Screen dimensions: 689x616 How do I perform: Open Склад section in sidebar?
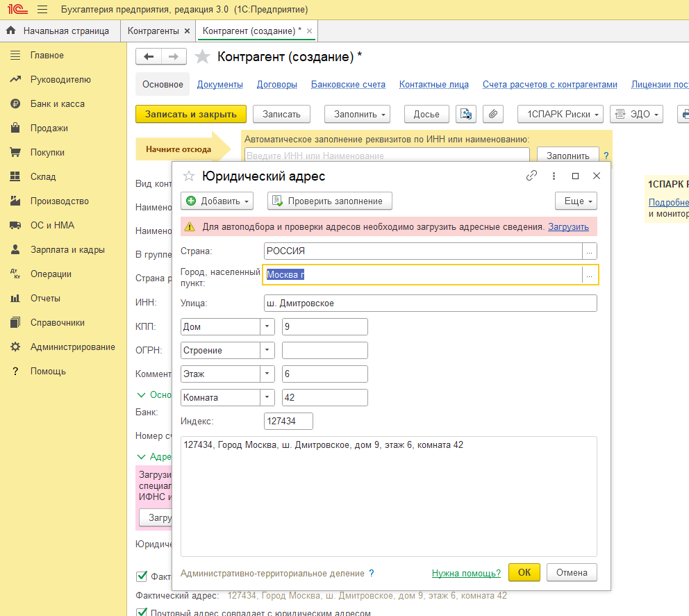point(42,176)
